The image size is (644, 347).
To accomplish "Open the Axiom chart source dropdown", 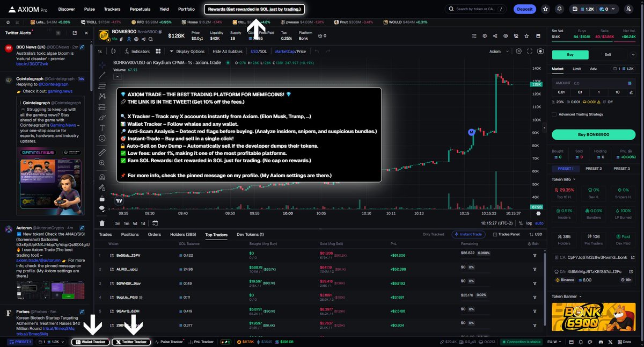I will pyautogui.click(x=498, y=51).
